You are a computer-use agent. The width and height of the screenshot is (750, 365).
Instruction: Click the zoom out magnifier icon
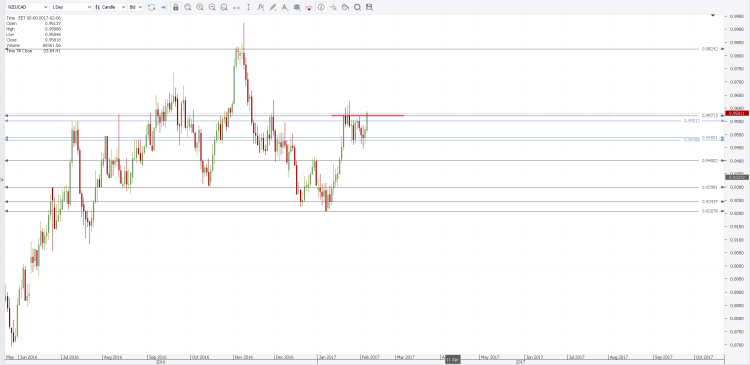coord(212,7)
